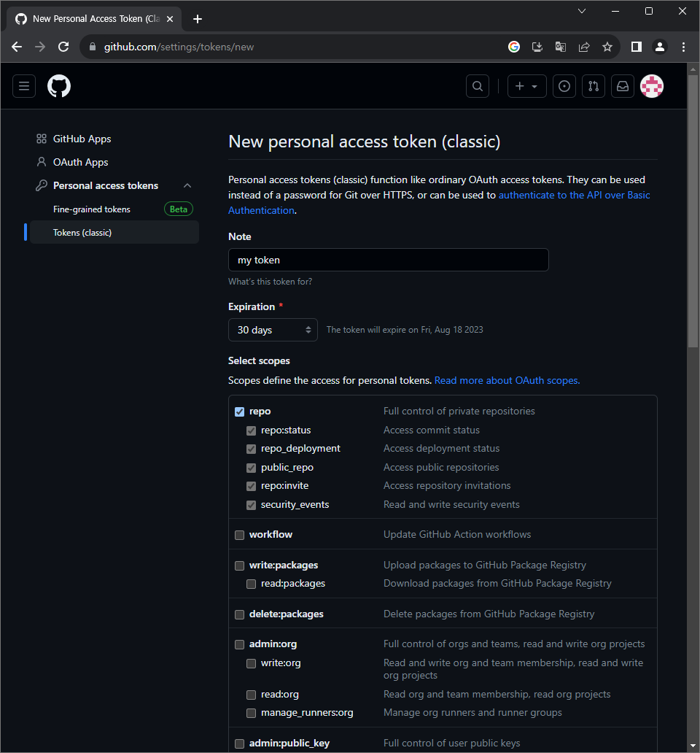Screen dimensions: 700x753
Task: Click the Note input field
Action: point(388,260)
